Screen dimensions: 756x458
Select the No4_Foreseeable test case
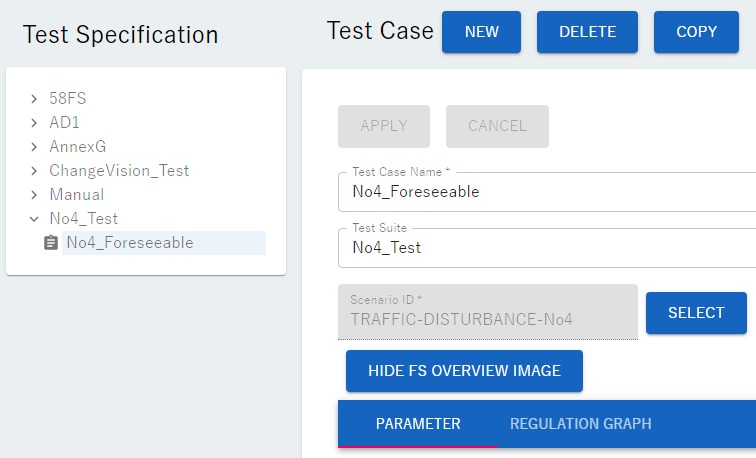coord(130,243)
